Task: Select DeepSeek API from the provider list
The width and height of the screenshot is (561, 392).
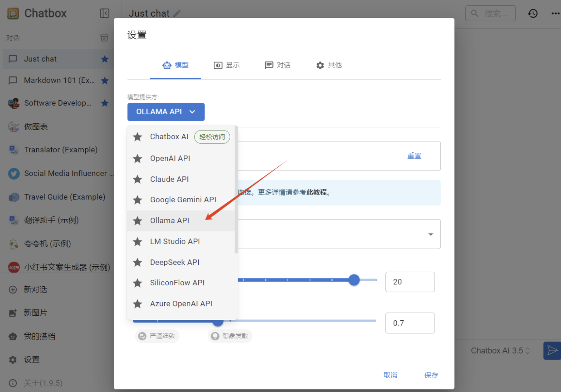Action: pyautogui.click(x=174, y=262)
